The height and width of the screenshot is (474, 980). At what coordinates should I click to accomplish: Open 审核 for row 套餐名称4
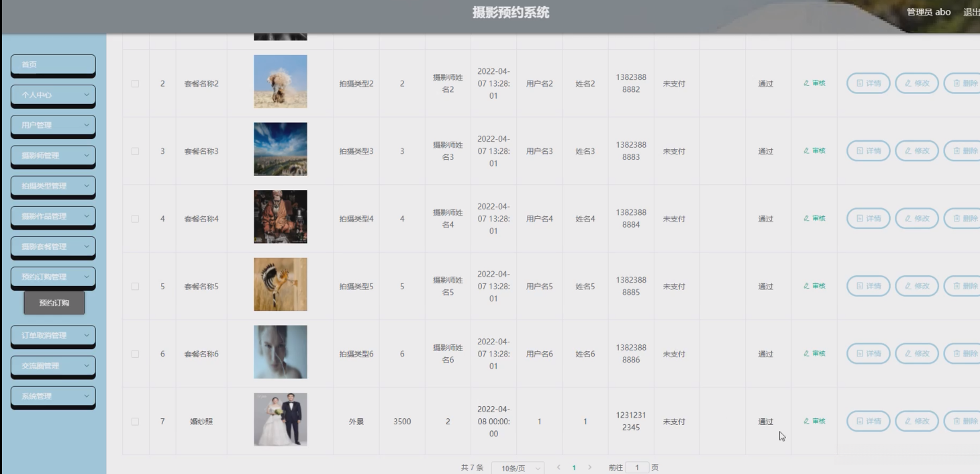[x=814, y=218]
